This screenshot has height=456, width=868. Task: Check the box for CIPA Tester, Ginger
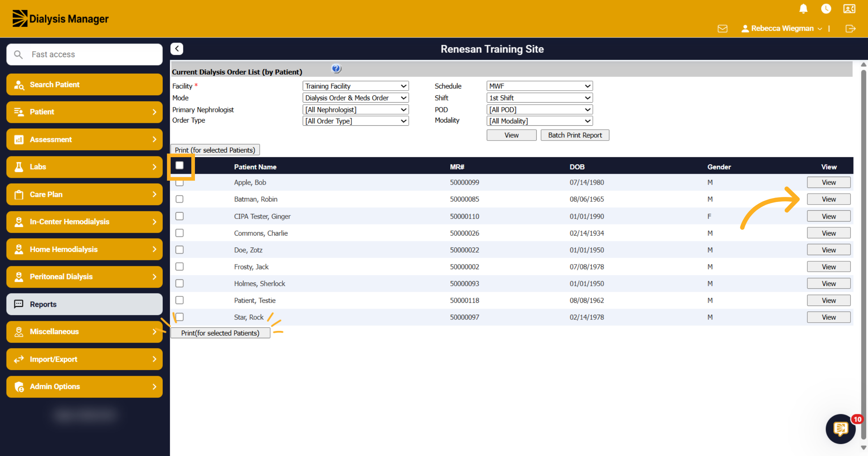click(x=179, y=216)
